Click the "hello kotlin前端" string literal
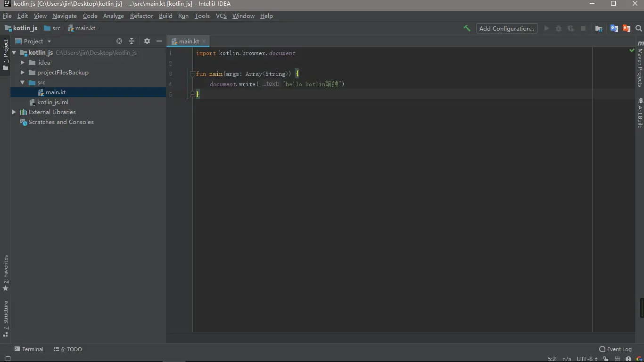This screenshot has height=362, width=644. pyautogui.click(x=312, y=84)
